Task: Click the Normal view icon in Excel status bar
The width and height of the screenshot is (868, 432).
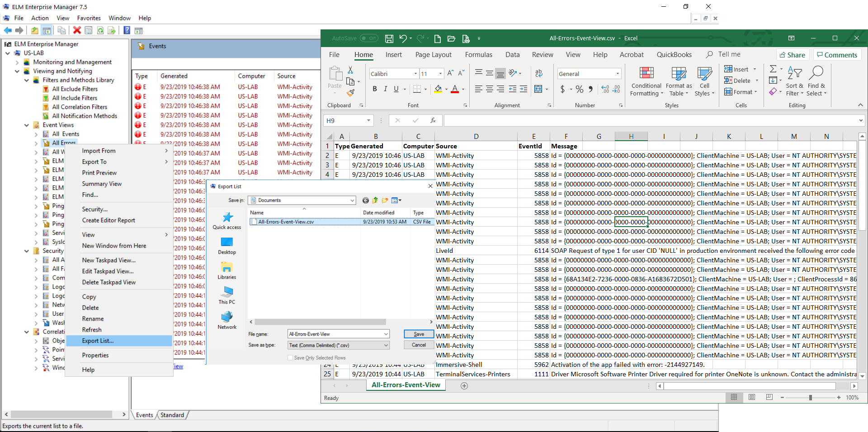Action: (x=734, y=397)
